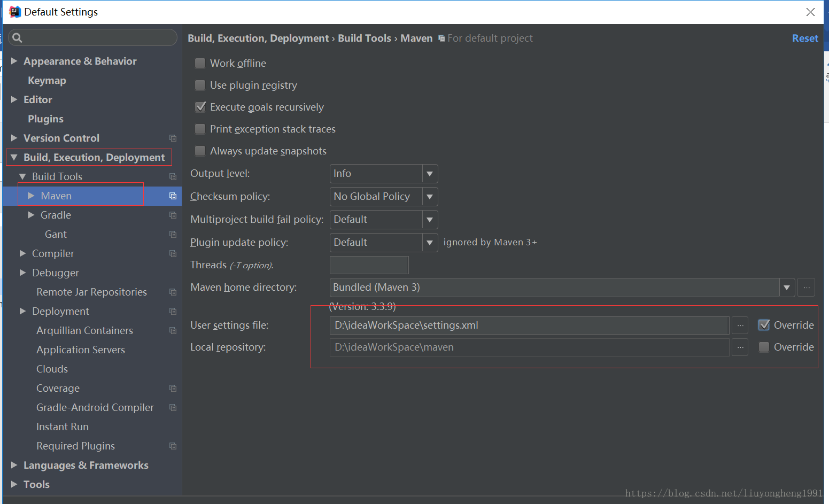The height and width of the screenshot is (504, 829).
Task: Click into the settings search field
Action: point(93,37)
